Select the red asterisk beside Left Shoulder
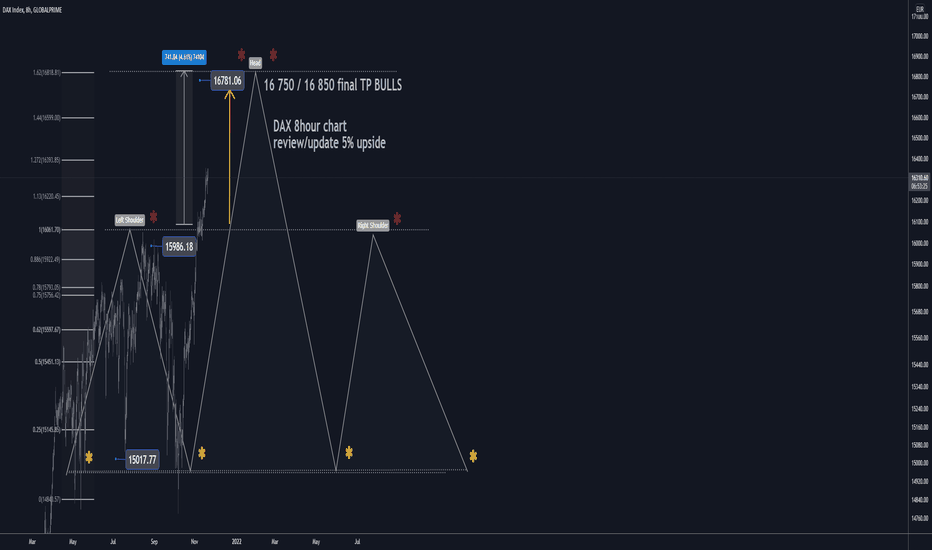 (153, 216)
